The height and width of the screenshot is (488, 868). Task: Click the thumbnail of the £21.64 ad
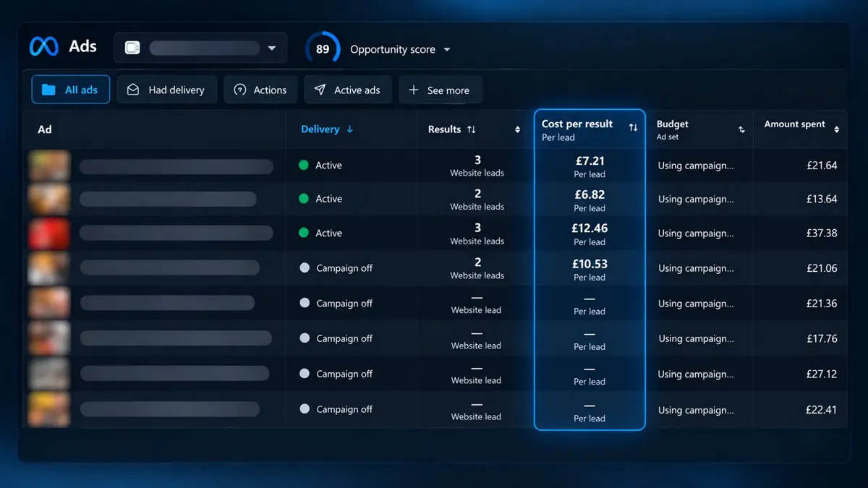coord(49,166)
